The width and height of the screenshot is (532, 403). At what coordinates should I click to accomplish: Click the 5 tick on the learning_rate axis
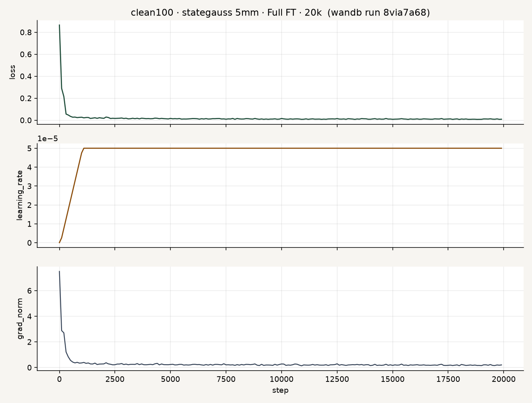click(x=30, y=148)
